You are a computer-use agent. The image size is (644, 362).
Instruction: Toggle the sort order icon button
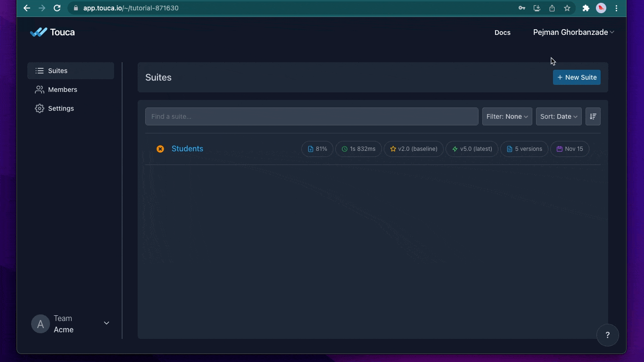(x=593, y=116)
